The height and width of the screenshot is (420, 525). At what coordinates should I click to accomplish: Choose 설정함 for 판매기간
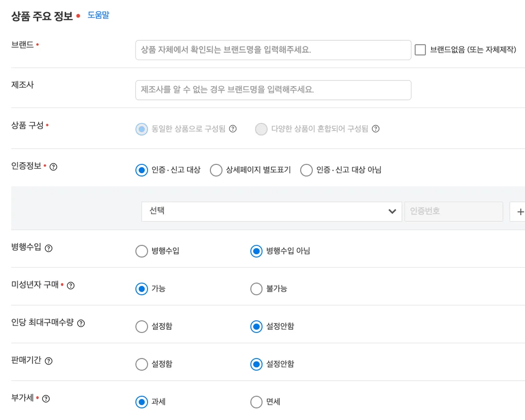click(141, 364)
